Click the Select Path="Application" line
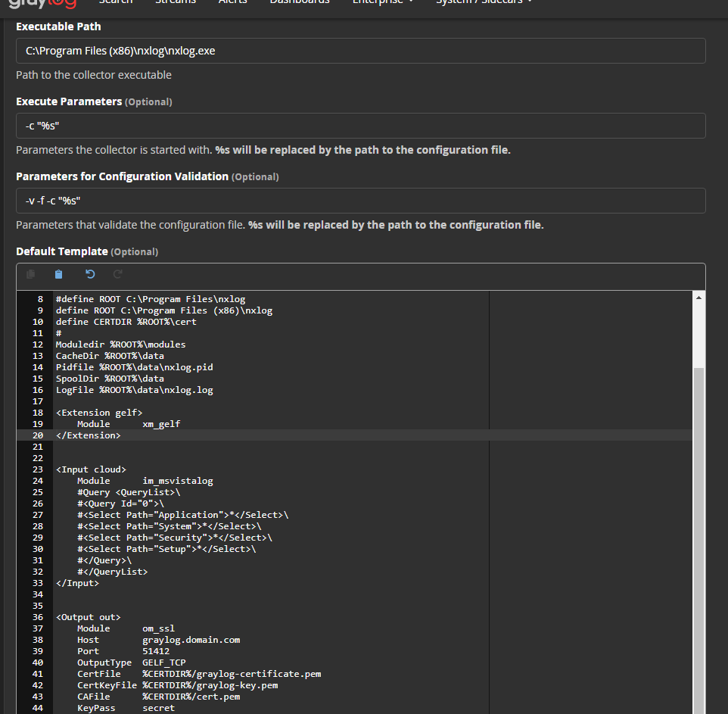 coord(183,515)
